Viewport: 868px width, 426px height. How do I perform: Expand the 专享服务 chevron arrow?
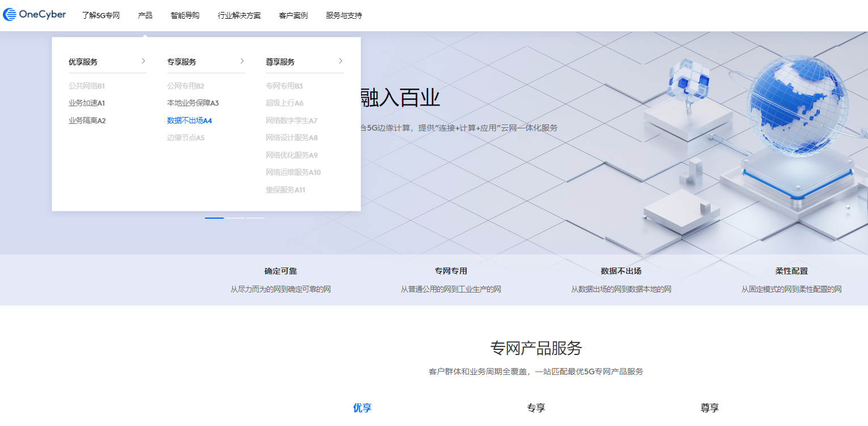(242, 61)
